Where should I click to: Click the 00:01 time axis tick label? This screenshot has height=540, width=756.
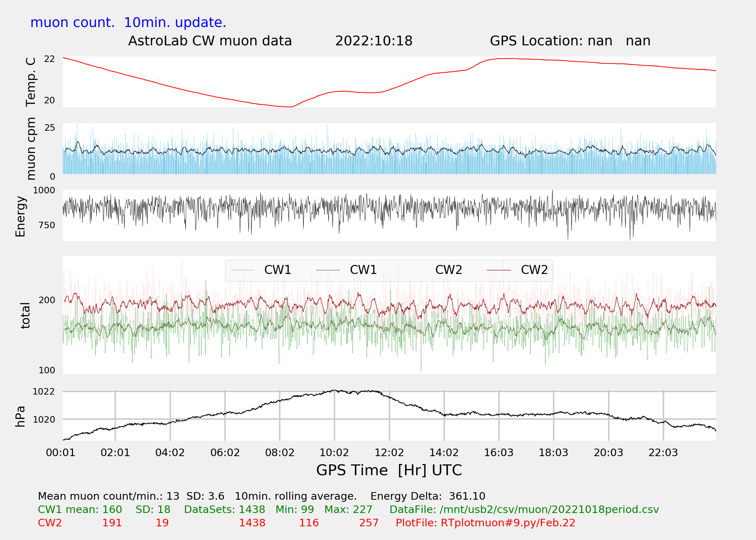[x=60, y=453]
